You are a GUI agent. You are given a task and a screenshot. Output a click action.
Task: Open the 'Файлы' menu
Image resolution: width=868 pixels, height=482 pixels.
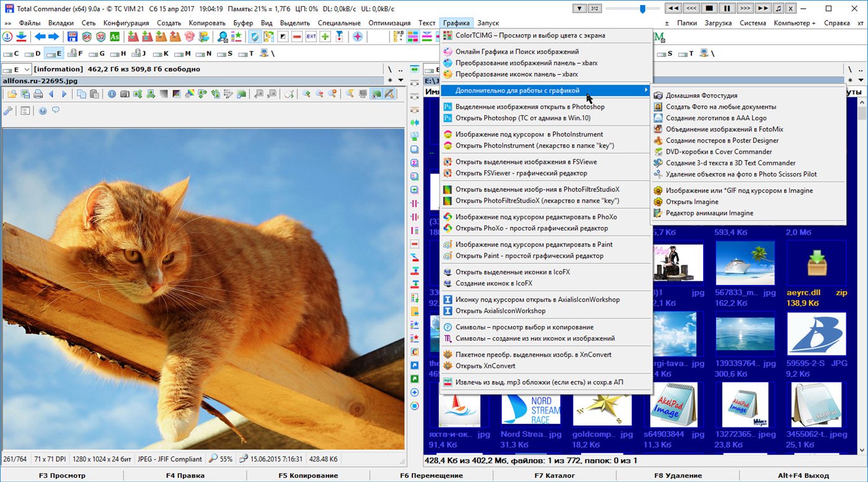[x=30, y=23]
